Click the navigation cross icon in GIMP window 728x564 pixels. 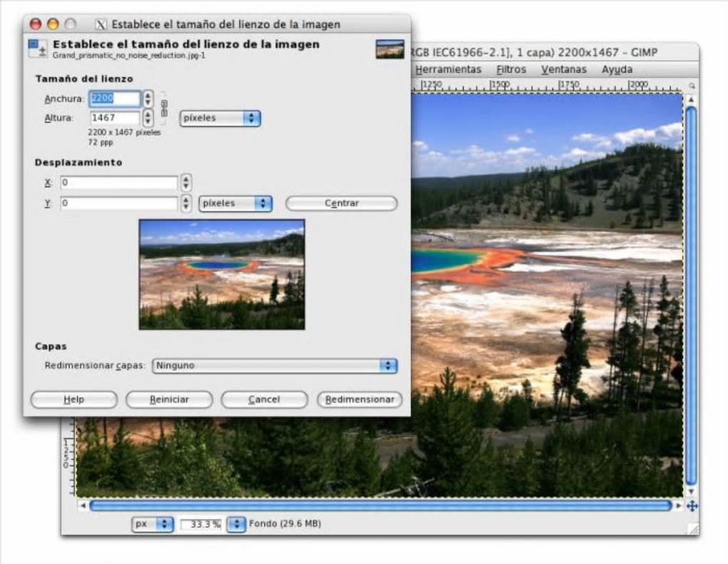692,506
